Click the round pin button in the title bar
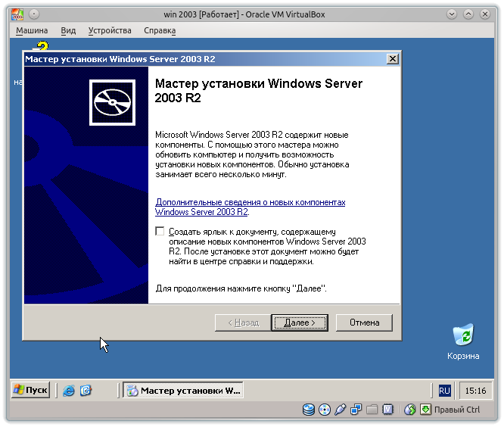Image resolution: width=504 pixels, height=427 pixels. (x=34, y=14)
